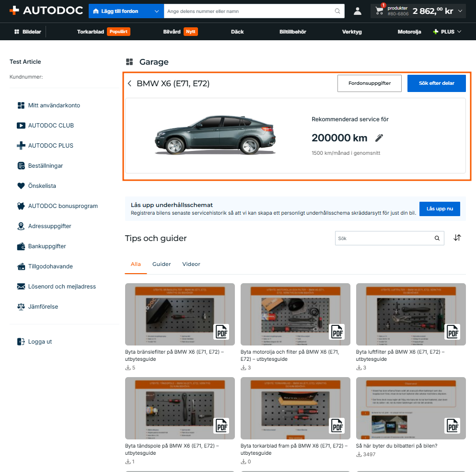This screenshot has height=472, width=476.
Task: Open Bilvård category
Action: (172, 32)
